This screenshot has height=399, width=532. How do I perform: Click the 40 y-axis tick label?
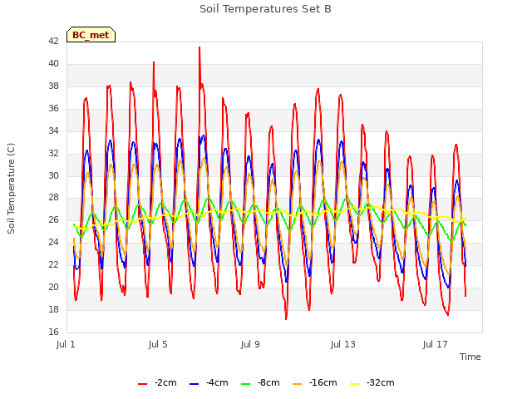pyautogui.click(x=53, y=63)
